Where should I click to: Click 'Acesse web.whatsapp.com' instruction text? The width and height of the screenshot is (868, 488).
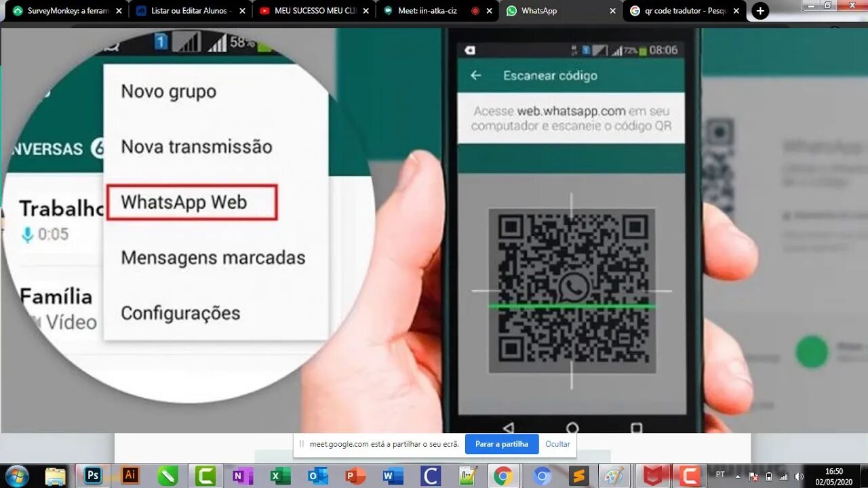(571, 119)
